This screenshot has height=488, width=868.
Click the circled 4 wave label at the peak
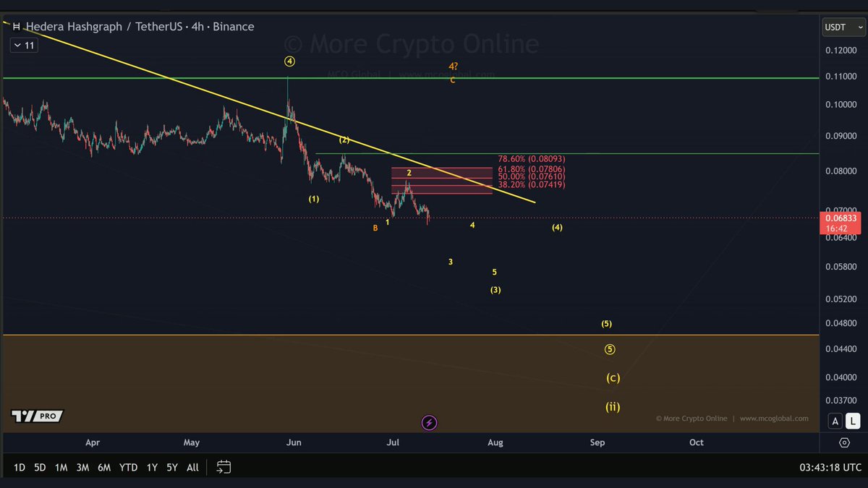(289, 61)
